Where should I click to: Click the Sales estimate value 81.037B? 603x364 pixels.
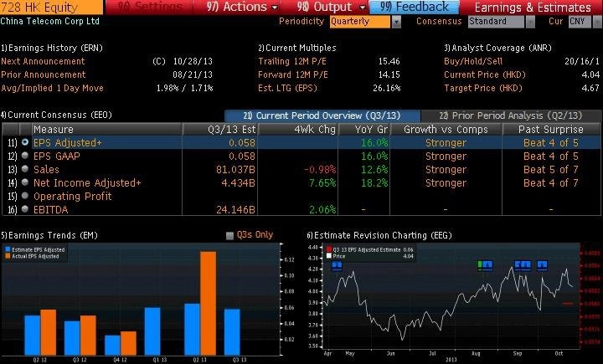[x=235, y=170]
